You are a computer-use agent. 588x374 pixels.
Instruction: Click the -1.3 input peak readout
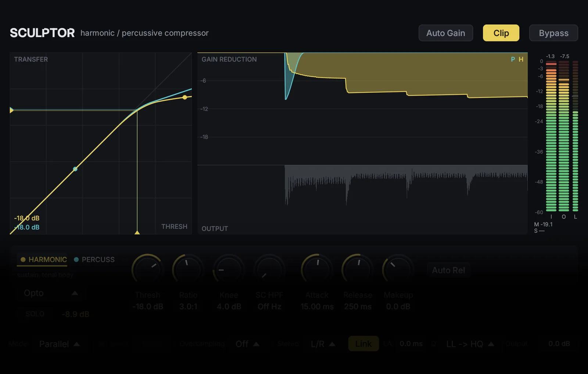point(550,56)
